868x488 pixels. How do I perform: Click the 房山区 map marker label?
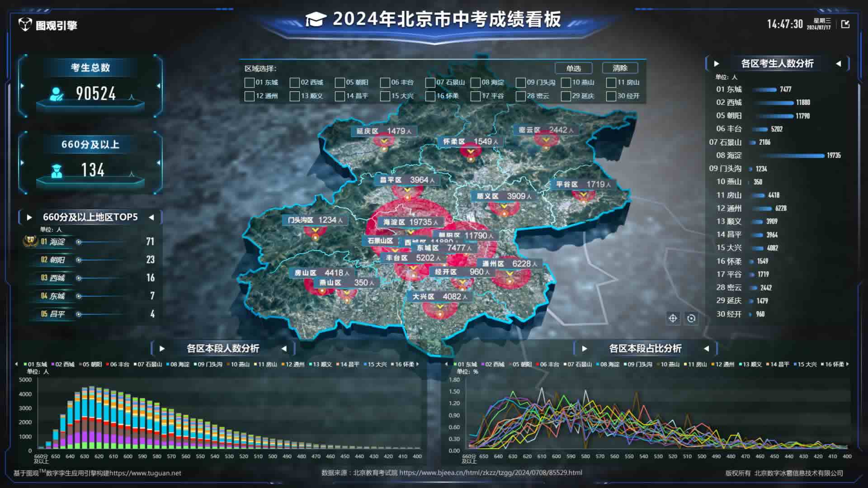(x=322, y=273)
